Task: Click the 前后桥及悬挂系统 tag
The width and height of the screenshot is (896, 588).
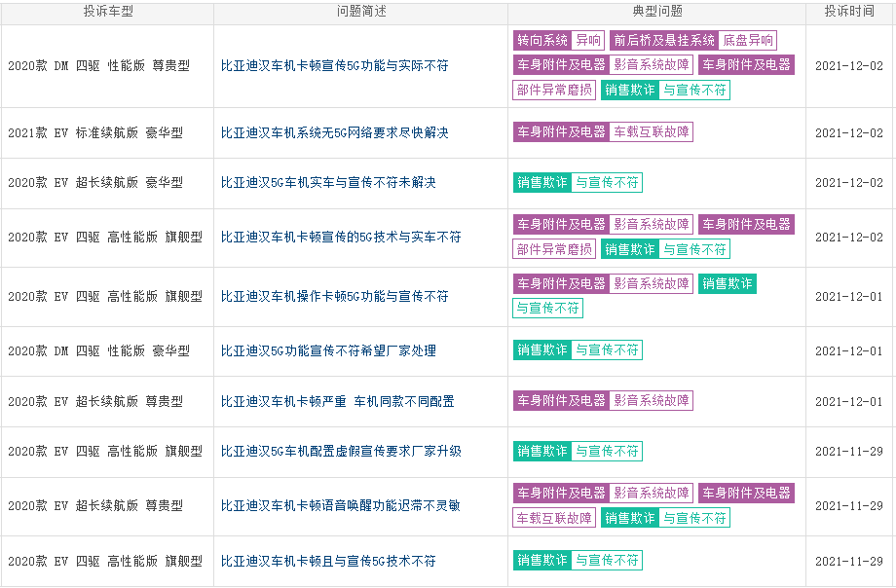Action: click(664, 40)
